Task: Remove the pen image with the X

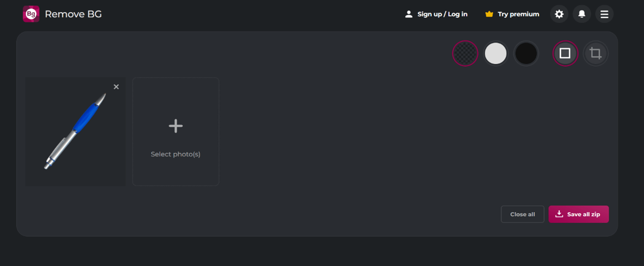Action: (x=116, y=87)
